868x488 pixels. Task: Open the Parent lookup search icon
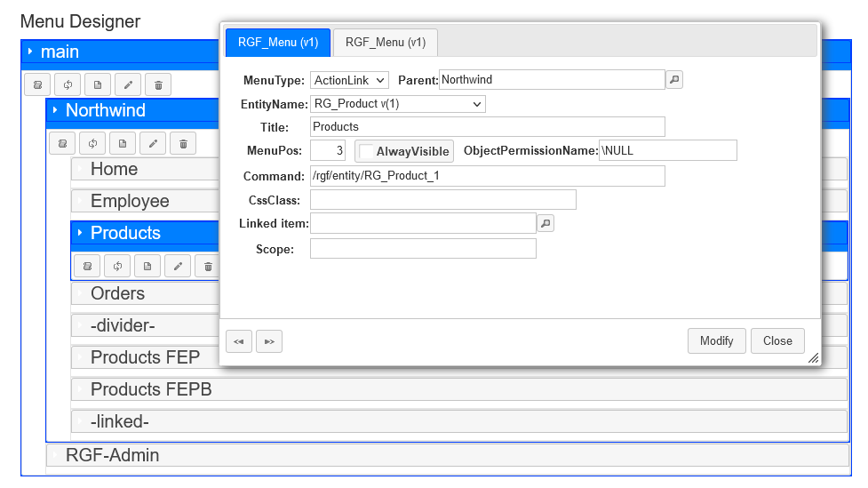[675, 80]
